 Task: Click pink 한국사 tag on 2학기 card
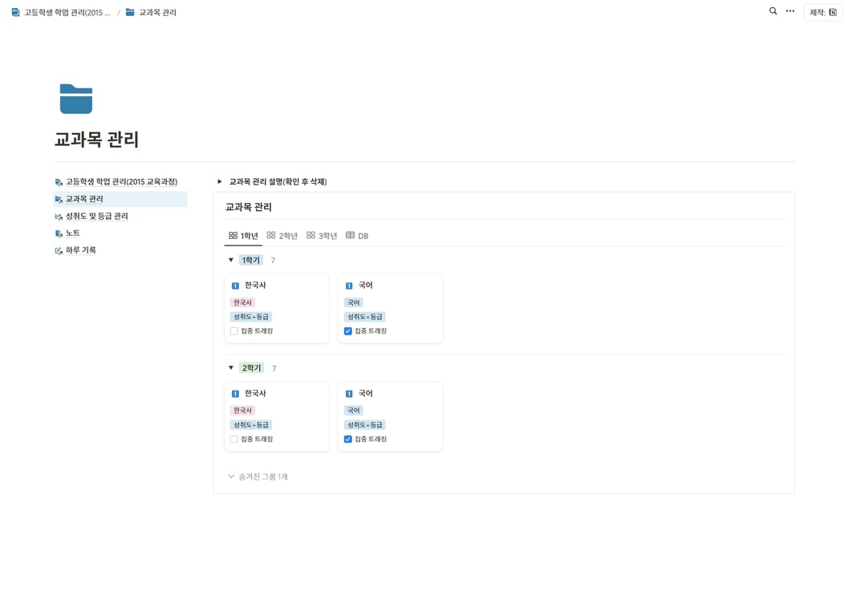click(242, 411)
